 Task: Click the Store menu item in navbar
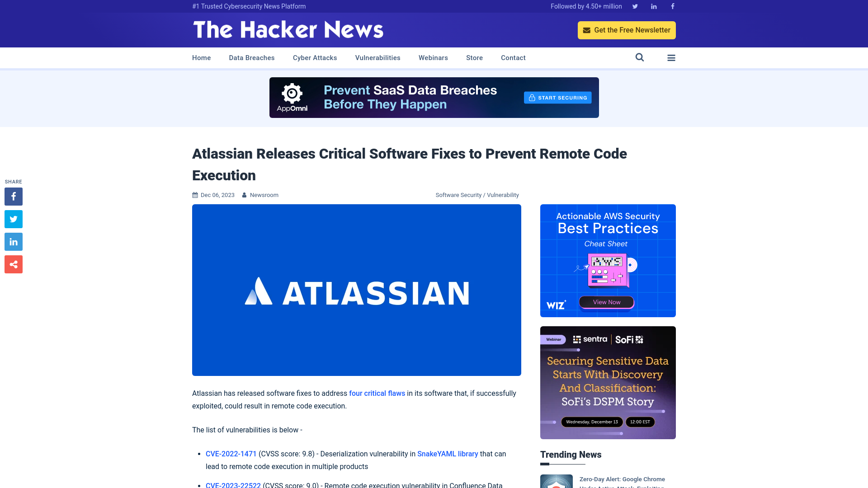[474, 58]
